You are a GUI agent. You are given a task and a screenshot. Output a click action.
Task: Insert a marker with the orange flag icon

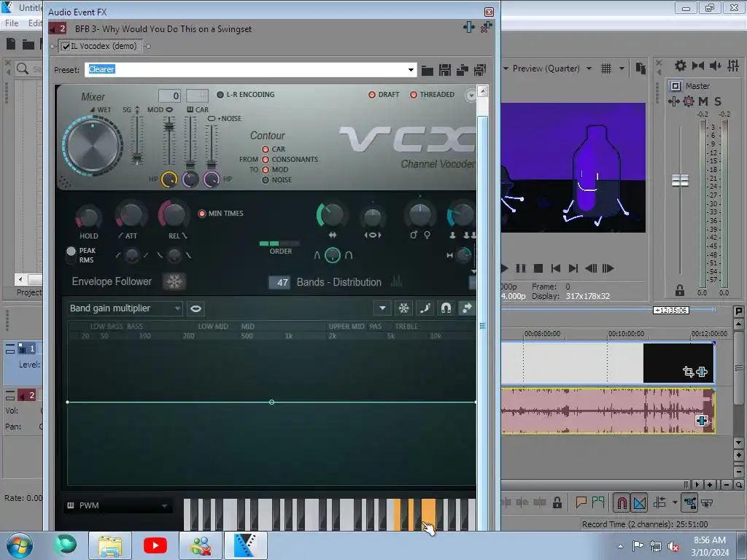(x=581, y=502)
